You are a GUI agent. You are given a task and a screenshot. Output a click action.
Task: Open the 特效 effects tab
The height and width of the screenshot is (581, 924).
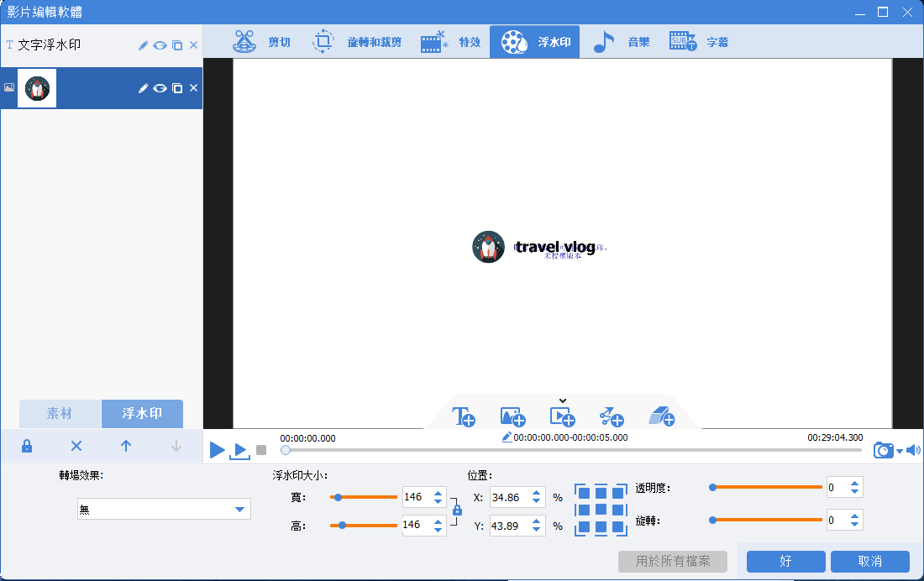[451, 42]
